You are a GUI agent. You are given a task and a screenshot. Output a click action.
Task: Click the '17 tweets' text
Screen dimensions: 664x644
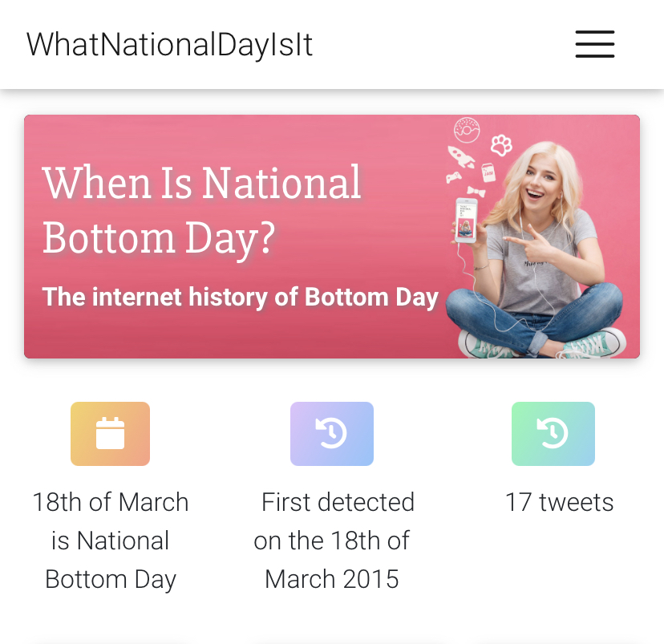pyautogui.click(x=559, y=502)
